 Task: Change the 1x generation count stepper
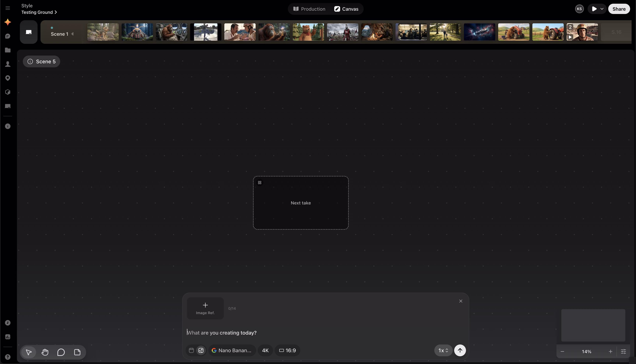pos(443,350)
